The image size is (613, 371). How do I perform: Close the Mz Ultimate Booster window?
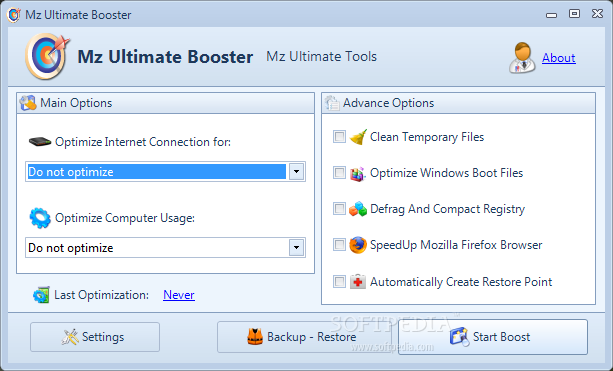point(597,14)
